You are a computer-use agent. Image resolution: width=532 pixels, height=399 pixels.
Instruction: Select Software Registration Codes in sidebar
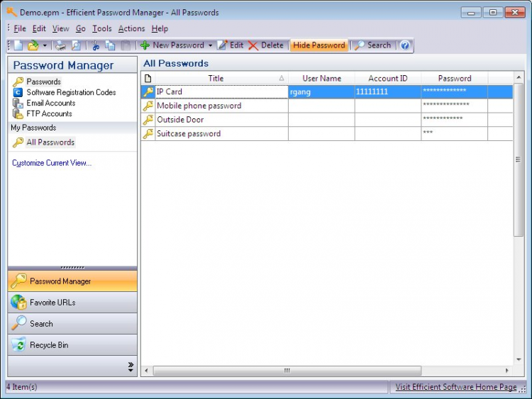pyautogui.click(x=64, y=92)
